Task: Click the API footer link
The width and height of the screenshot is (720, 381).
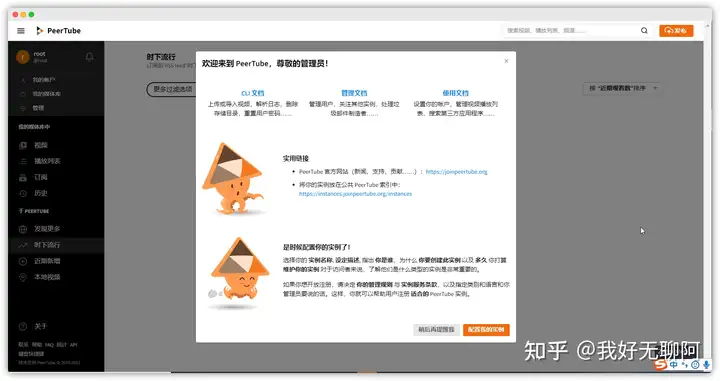Action: point(73,345)
